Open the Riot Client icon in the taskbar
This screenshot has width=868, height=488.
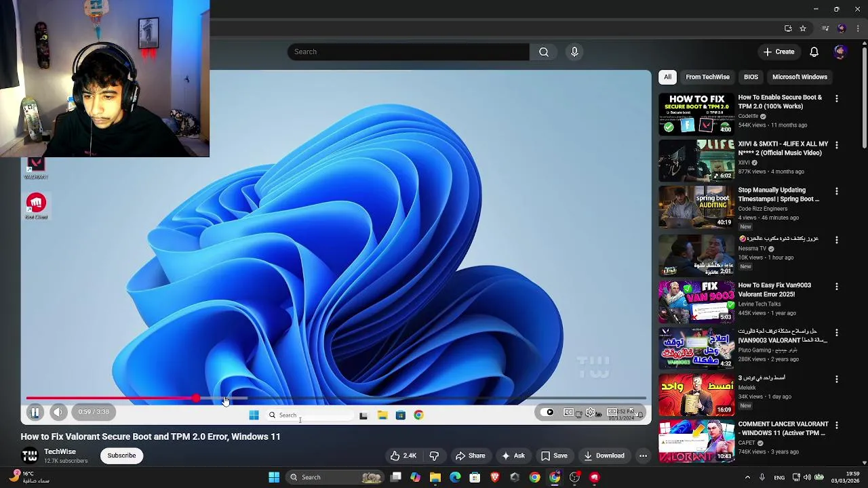click(595, 477)
